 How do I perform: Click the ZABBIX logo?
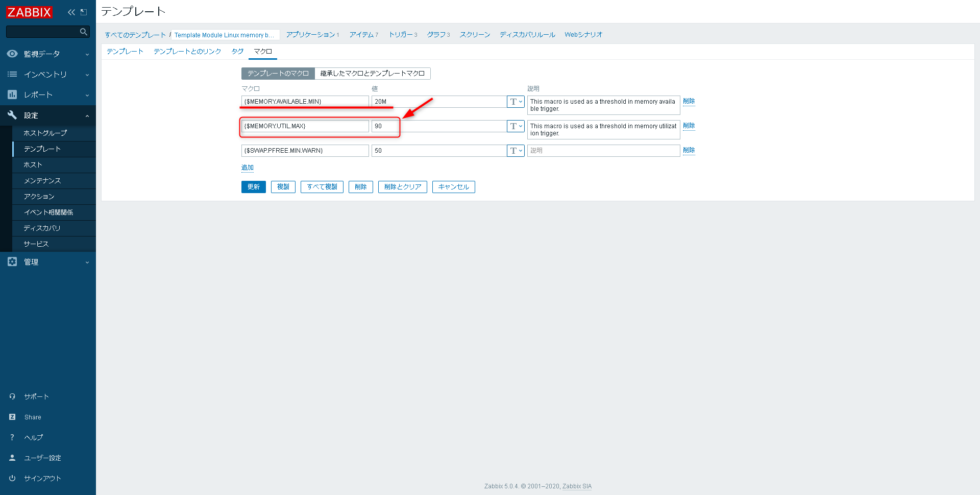pyautogui.click(x=29, y=12)
